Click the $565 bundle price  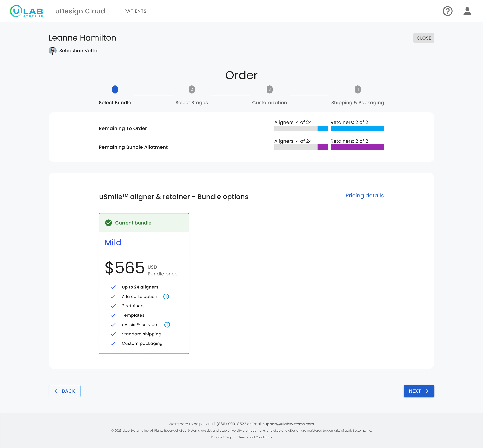click(x=125, y=268)
